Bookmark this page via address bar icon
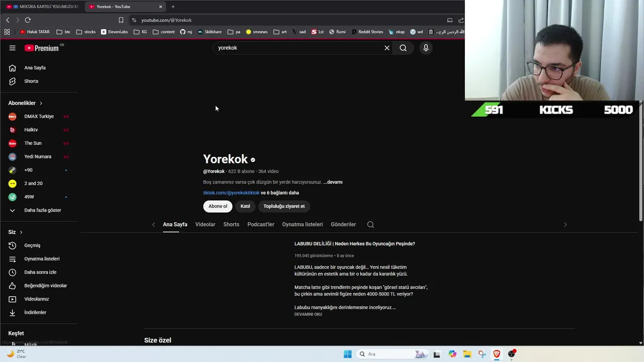Screen dimensions: 644x362 [x=121, y=20]
